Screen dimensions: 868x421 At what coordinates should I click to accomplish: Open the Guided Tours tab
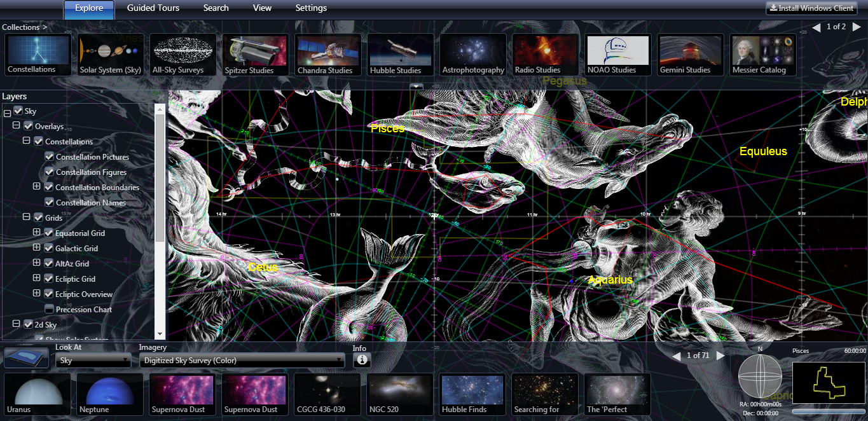(153, 8)
